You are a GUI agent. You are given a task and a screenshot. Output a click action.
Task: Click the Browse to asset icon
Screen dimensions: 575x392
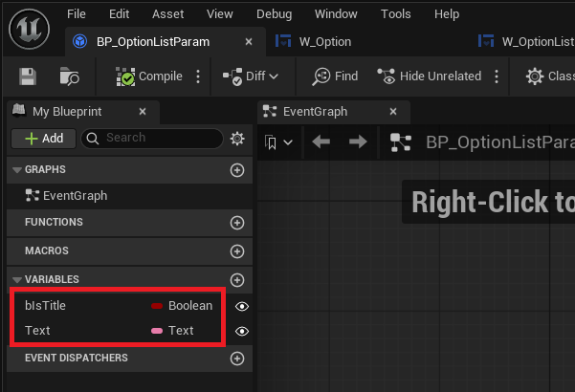point(70,76)
